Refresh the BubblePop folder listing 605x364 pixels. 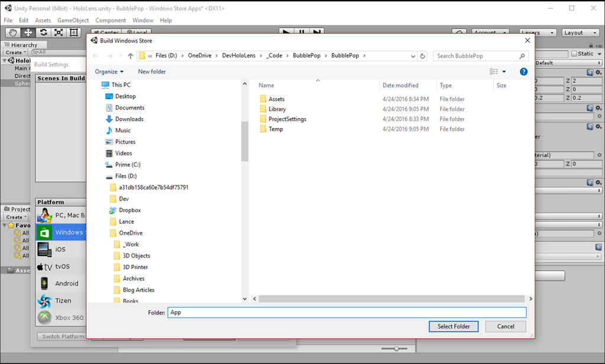422,56
